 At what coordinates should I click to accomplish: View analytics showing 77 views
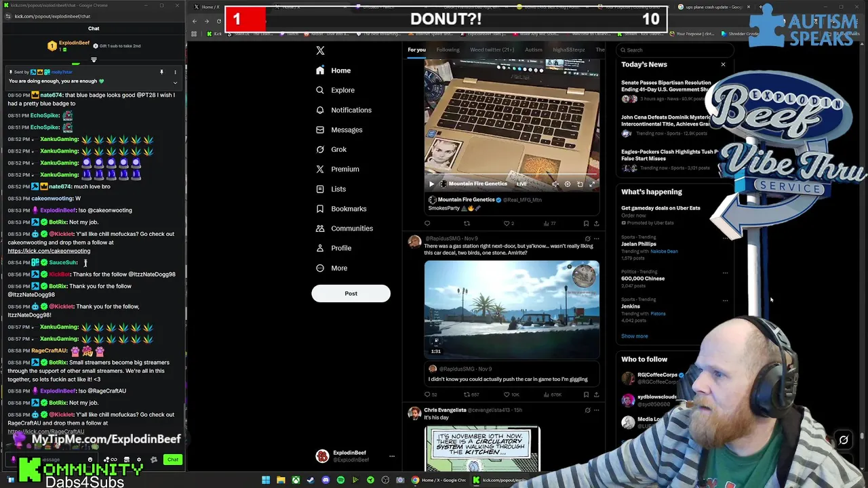(549, 223)
